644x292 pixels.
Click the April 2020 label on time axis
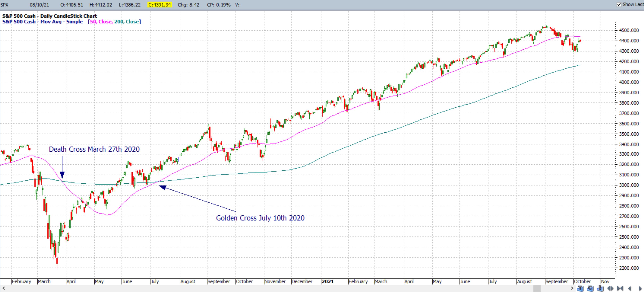(71, 281)
